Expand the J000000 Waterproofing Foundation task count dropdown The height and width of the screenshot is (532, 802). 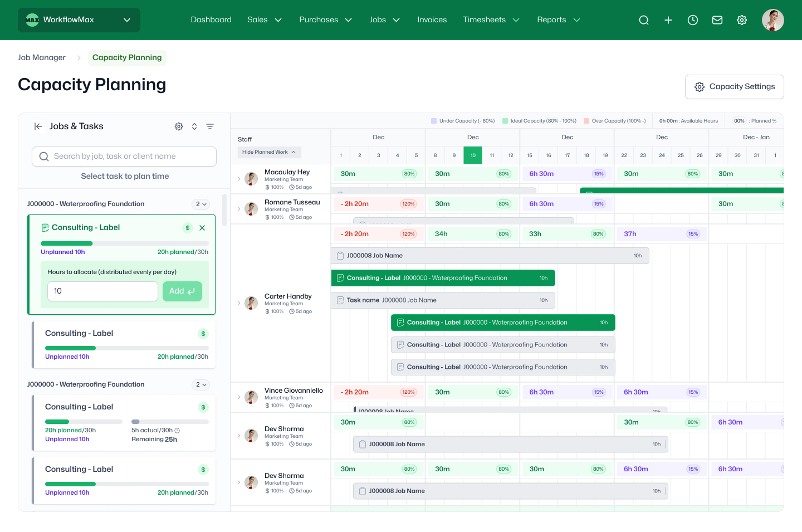click(200, 204)
